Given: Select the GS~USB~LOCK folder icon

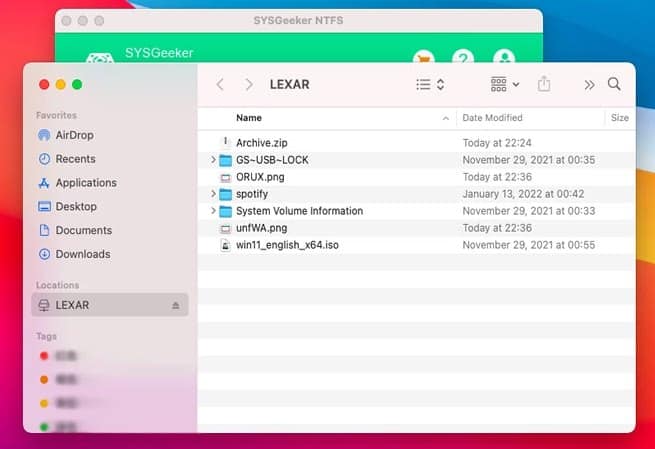Looking at the screenshot, I should coord(226,160).
